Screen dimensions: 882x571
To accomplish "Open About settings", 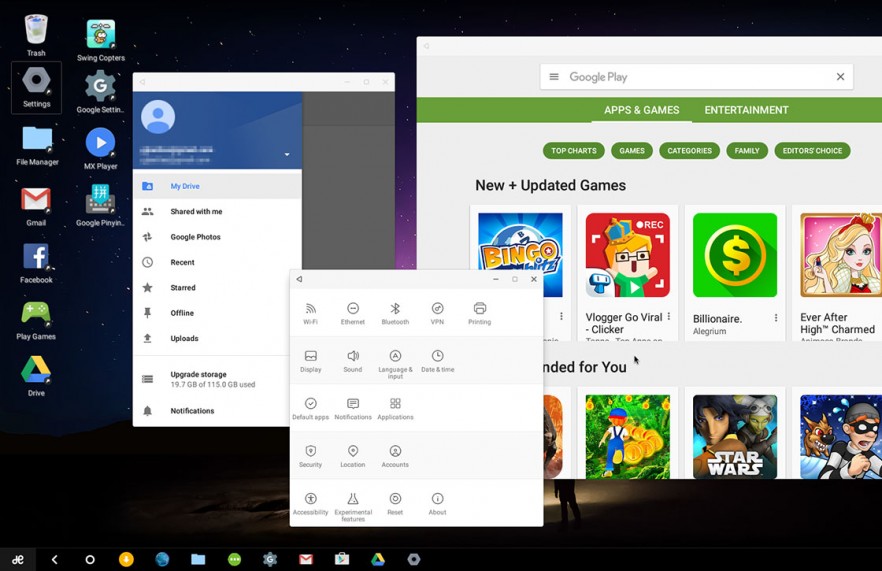I will pyautogui.click(x=437, y=504).
